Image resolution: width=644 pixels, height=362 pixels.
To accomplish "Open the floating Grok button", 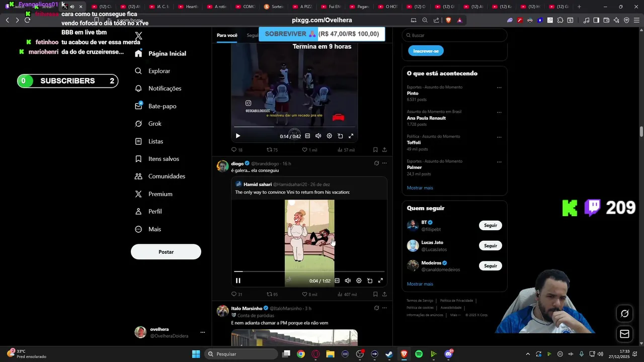I will coord(624,313).
